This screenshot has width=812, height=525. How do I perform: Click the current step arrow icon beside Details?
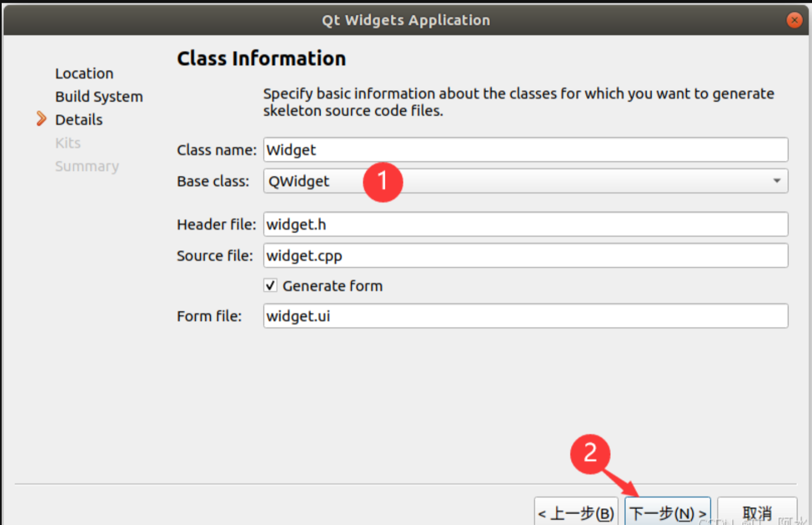[x=41, y=119]
